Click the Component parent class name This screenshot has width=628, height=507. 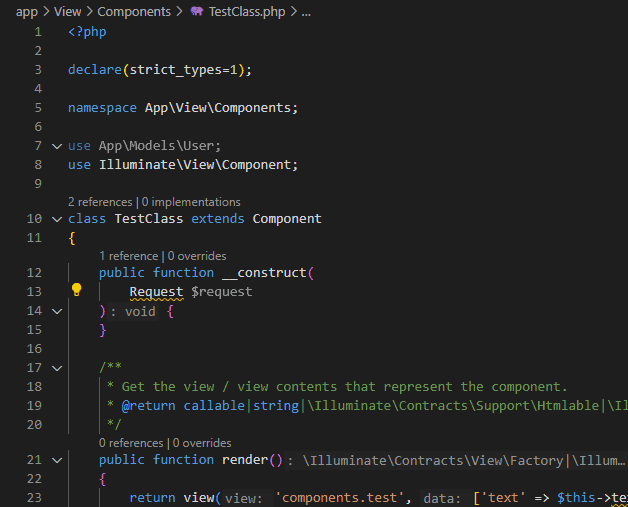287,219
